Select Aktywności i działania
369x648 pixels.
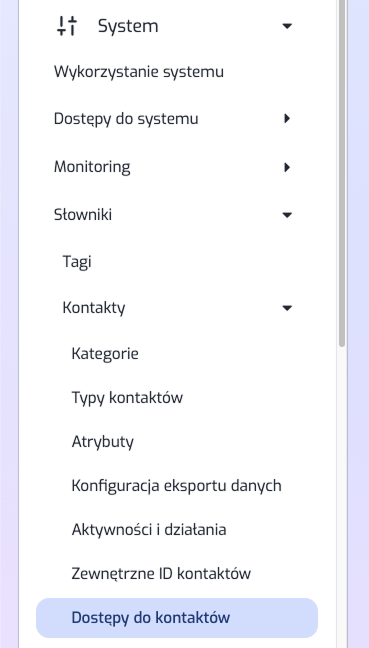click(x=149, y=529)
